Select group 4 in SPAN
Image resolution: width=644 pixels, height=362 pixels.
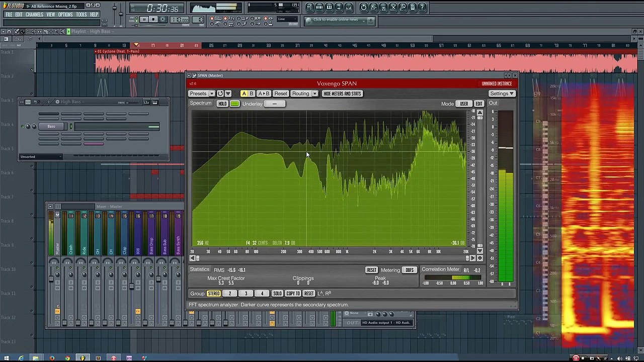tap(262, 294)
